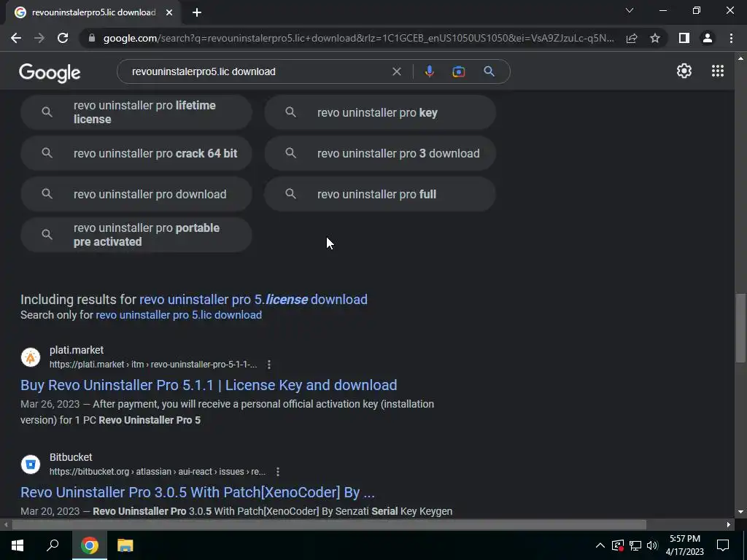The image size is (747, 560).
Task: Open the Chrome side panel
Action: (684, 38)
